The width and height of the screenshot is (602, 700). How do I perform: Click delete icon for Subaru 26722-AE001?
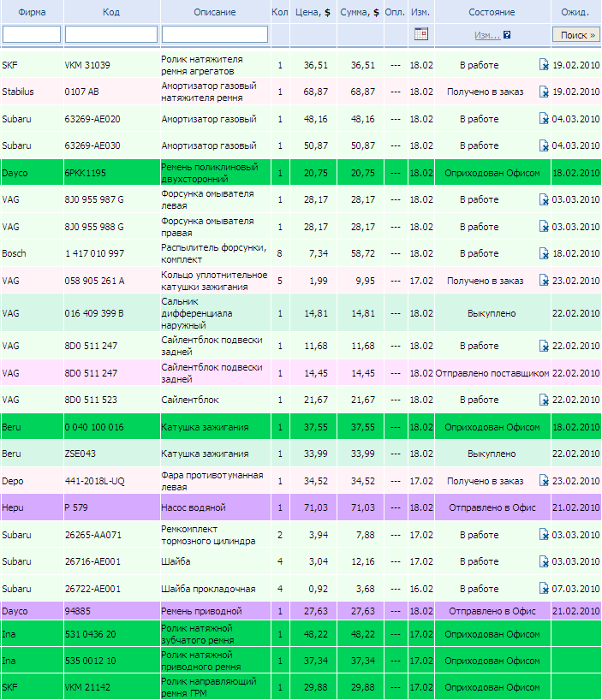coord(544,589)
